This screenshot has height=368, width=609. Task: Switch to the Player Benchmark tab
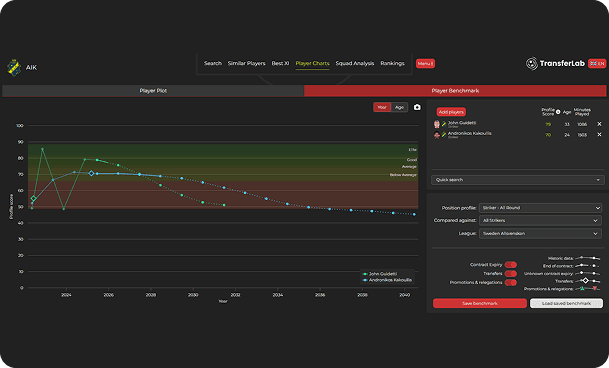pyautogui.click(x=455, y=91)
